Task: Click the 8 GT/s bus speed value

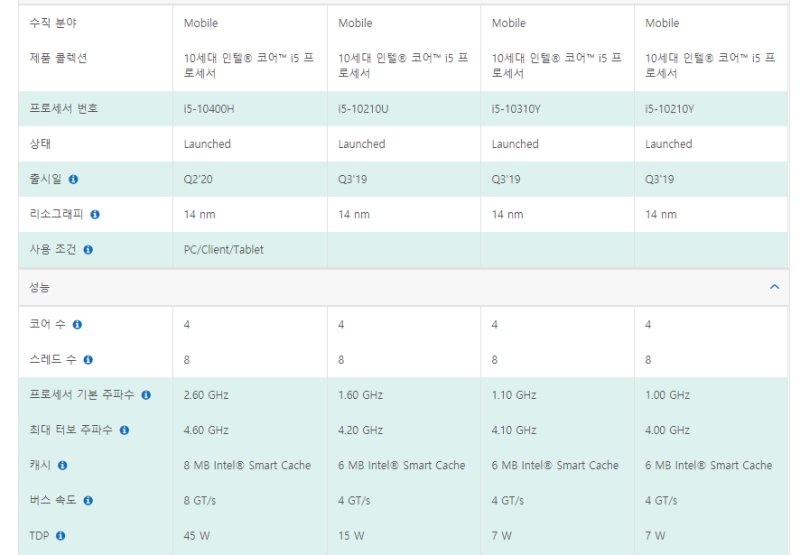Action: click(200, 501)
